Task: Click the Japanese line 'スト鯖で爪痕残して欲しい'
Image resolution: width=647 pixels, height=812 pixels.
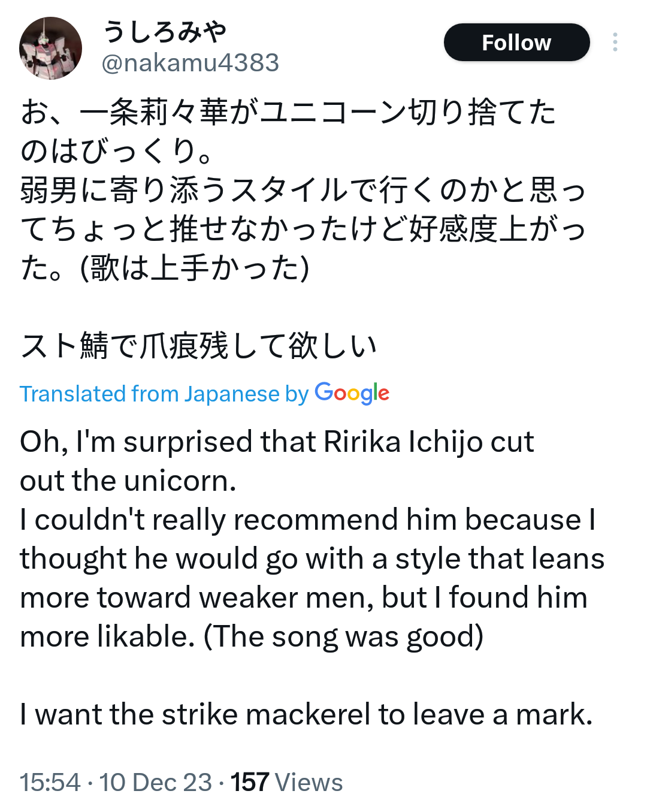Action: (x=198, y=346)
